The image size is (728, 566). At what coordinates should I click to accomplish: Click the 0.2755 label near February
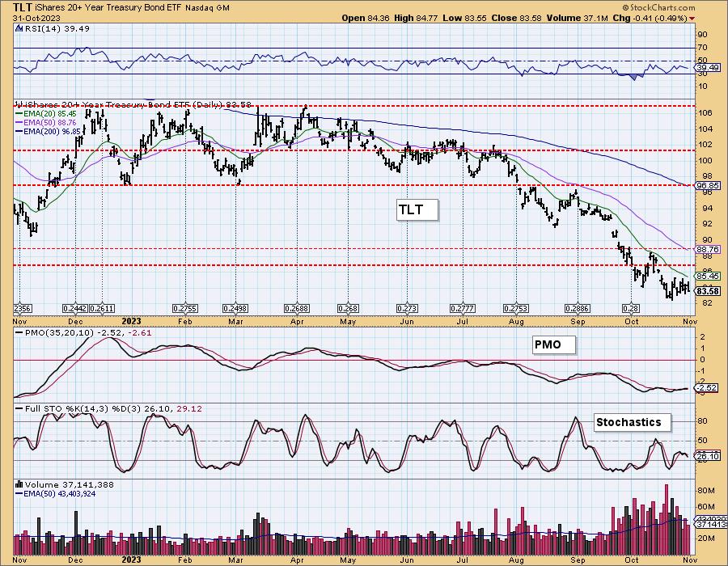click(185, 309)
